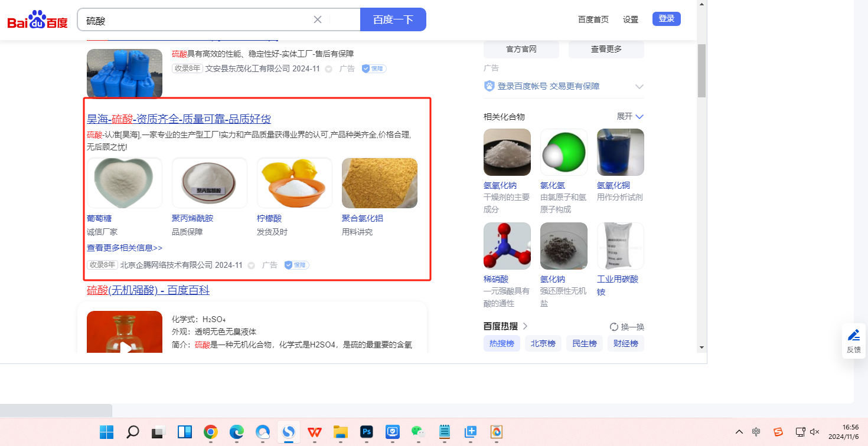The image size is (868, 446).
Task: Refresh hot searches with 换一换
Action: 627,327
